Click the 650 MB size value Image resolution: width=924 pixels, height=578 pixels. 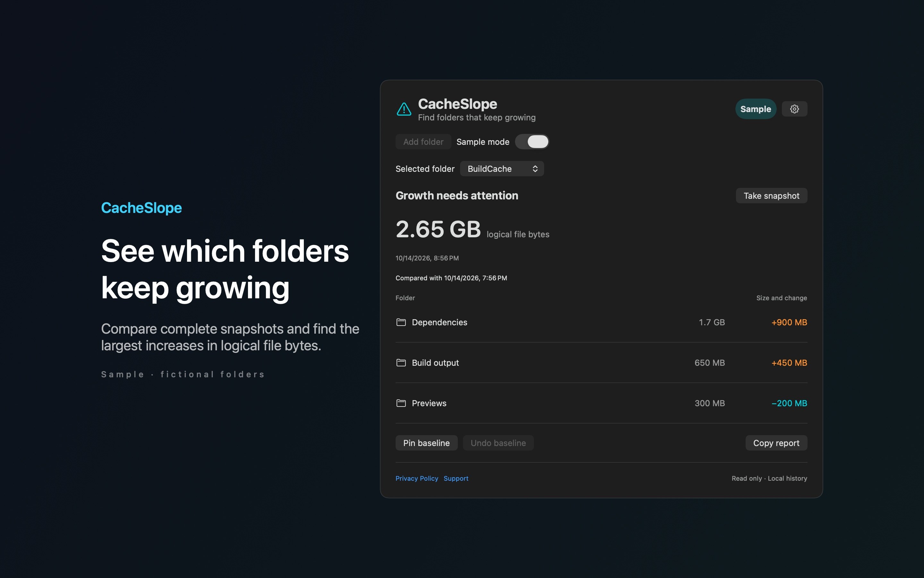(709, 363)
